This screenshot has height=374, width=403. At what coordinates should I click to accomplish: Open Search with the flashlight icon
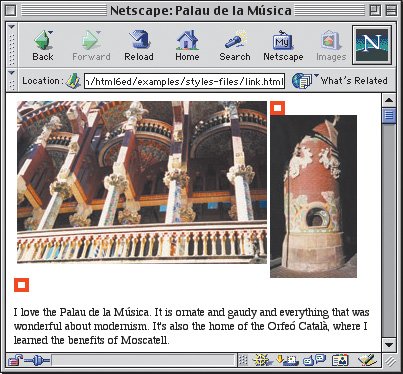point(235,45)
